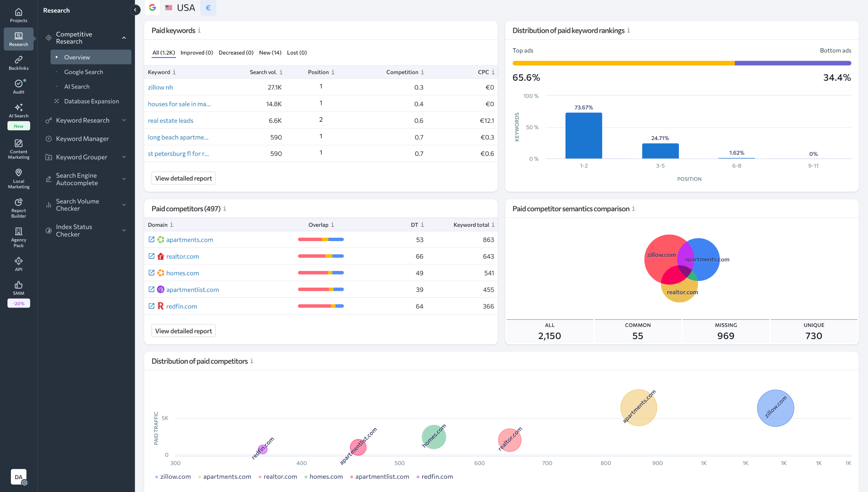The width and height of the screenshot is (868, 492).
Task: Open apartments.com external link icon
Action: pos(151,239)
